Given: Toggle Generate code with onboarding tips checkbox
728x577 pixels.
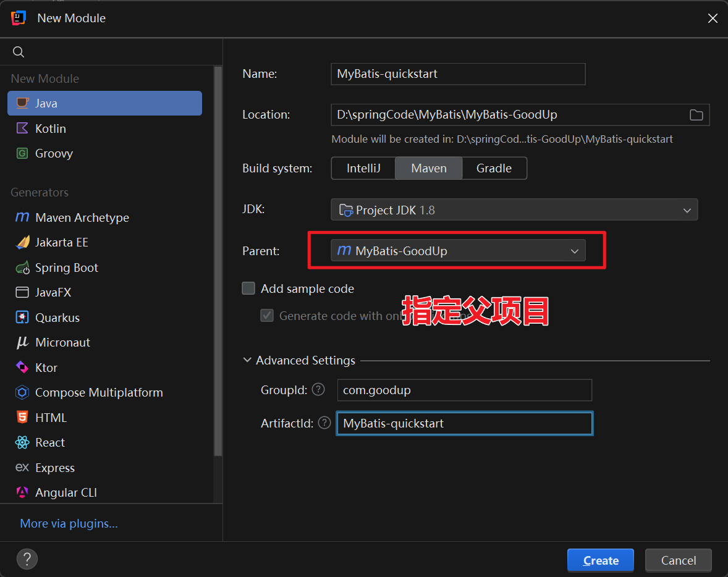Looking at the screenshot, I should (x=267, y=316).
